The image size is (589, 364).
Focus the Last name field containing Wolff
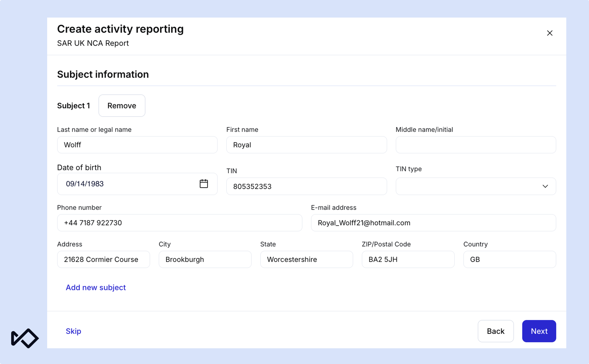pyautogui.click(x=137, y=145)
